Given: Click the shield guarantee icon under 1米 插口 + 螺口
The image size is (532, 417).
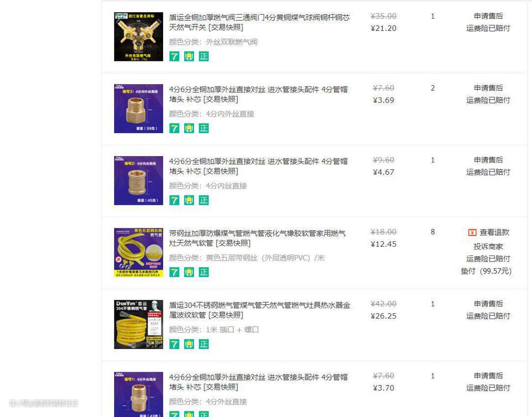Looking at the screenshot, I should tap(189, 344).
